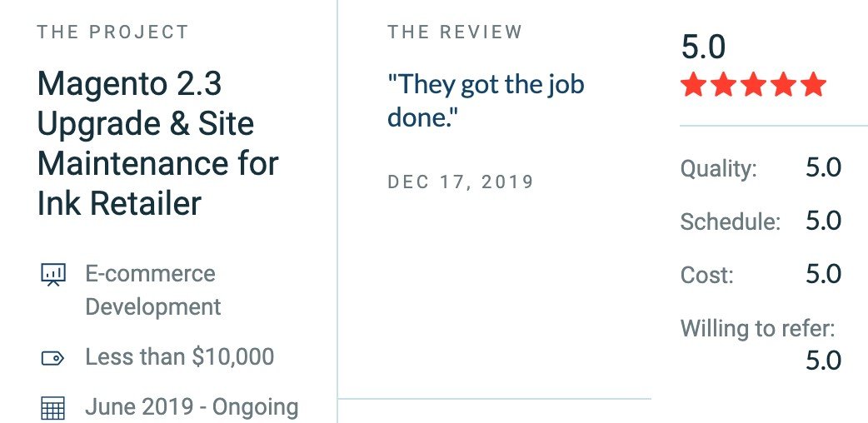Click the second red rating star
This screenshot has height=423, width=868.
[x=724, y=86]
